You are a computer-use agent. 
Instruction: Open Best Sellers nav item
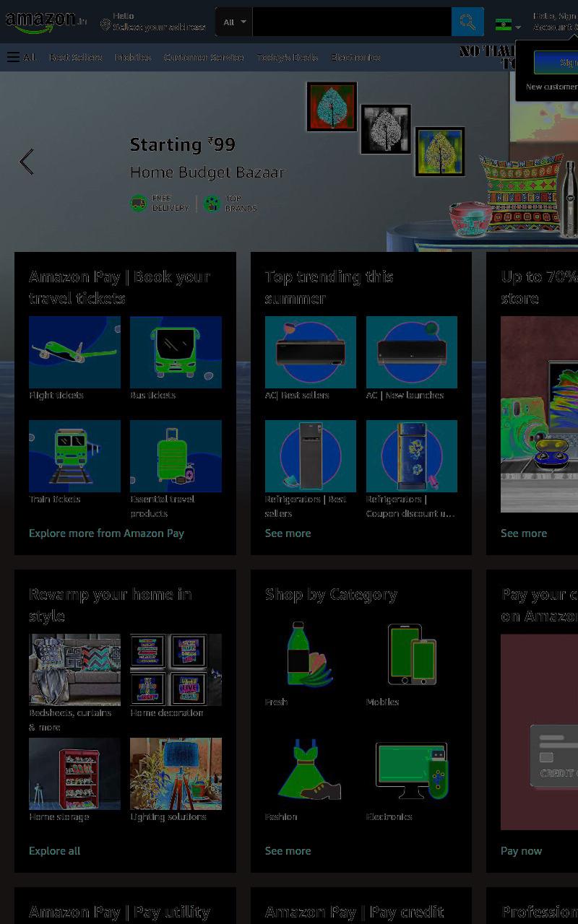(x=76, y=57)
